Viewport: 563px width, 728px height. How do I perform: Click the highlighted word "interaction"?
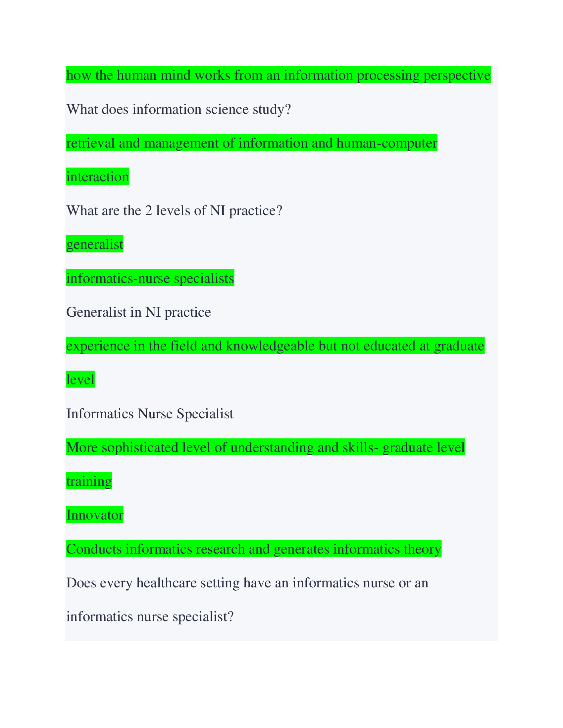[97, 177]
